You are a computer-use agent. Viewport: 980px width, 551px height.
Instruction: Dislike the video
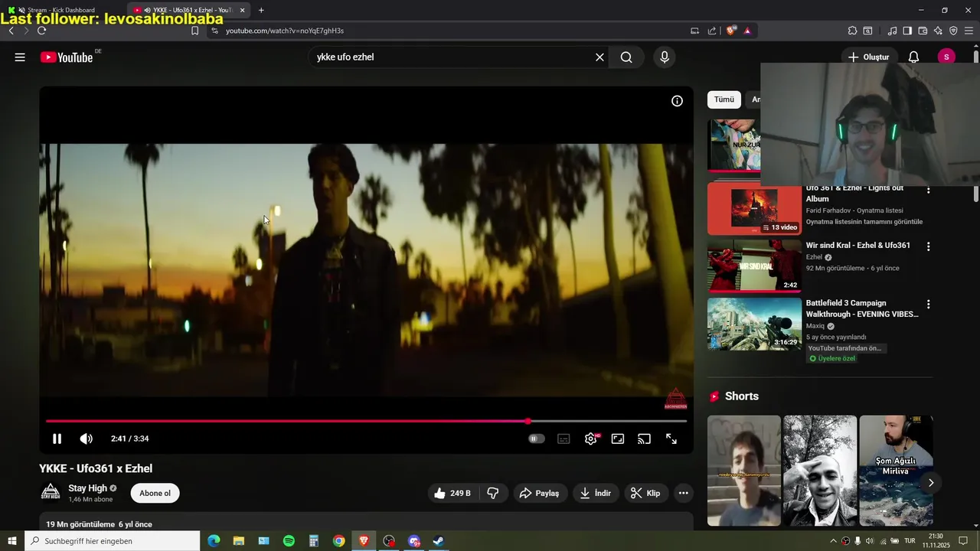(493, 494)
